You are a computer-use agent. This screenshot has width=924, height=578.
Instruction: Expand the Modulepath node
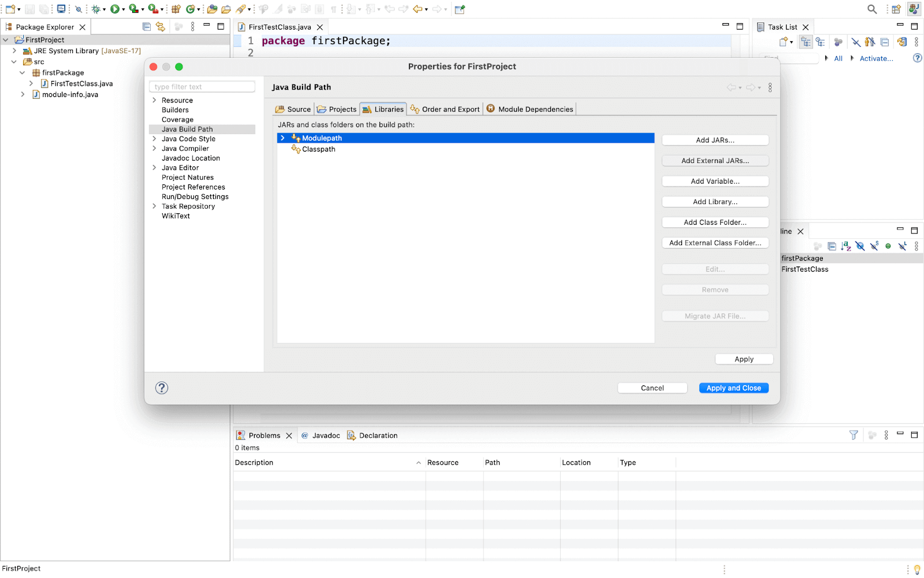(282, 138)
